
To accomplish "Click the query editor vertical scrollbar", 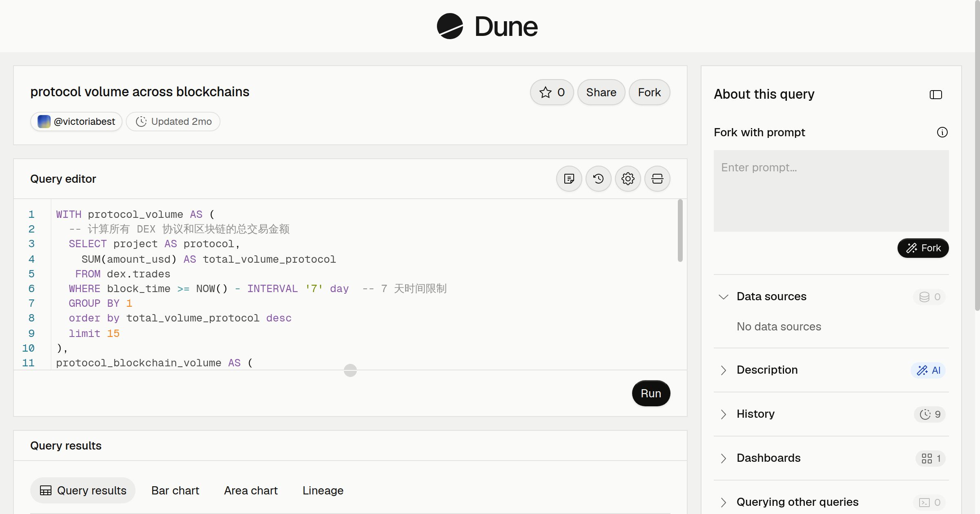I will pyautogui.click(x=680, y=230).
